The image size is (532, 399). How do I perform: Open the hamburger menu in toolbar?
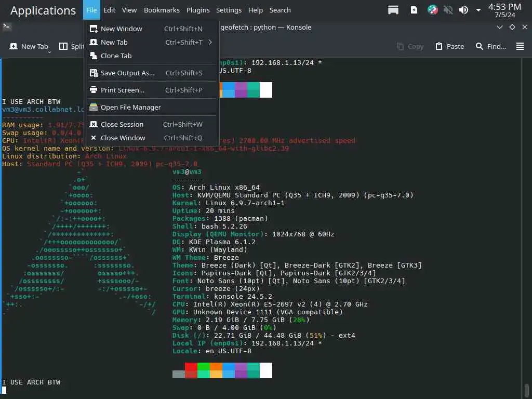point(520,46)
